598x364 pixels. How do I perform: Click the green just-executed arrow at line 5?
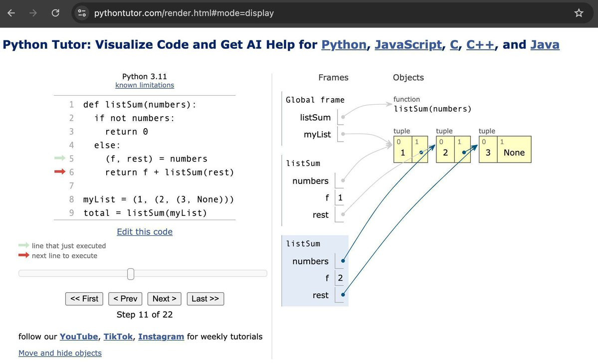pyautogui.click(x=60, y=159)
